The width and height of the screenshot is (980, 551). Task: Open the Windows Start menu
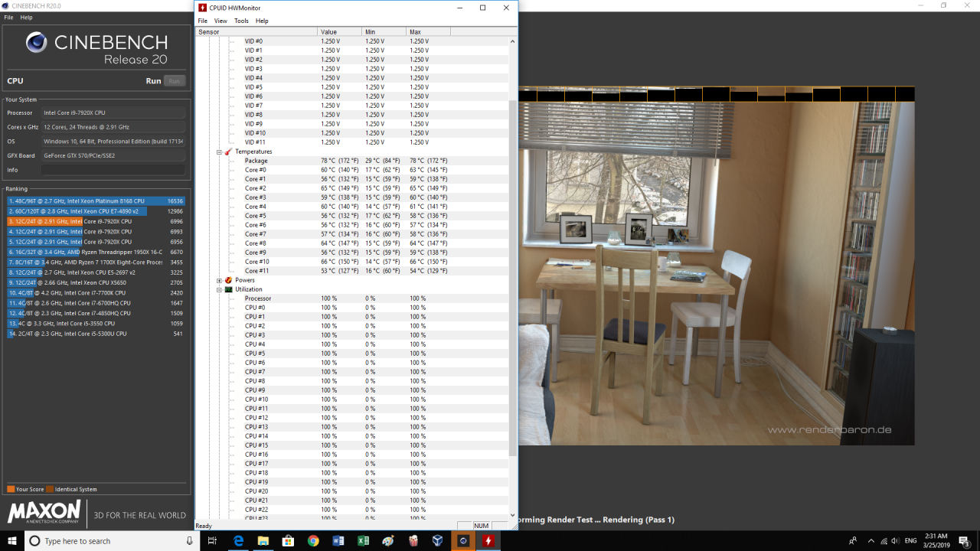pos(12,541)
